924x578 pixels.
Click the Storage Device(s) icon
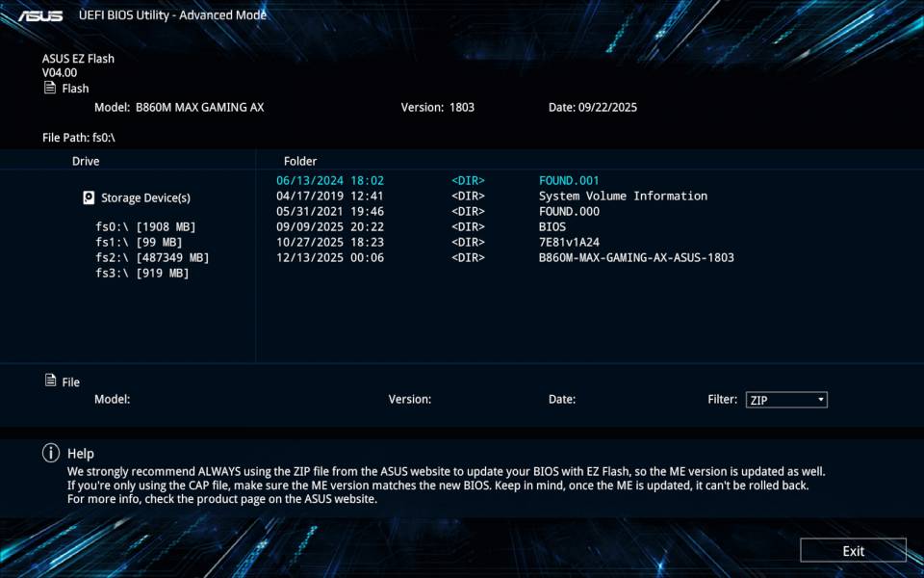pos(89,197)
